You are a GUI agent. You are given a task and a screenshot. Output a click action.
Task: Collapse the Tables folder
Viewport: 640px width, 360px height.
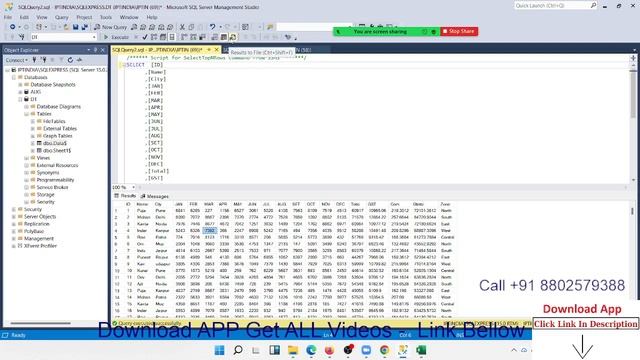[x=27, y=114]
